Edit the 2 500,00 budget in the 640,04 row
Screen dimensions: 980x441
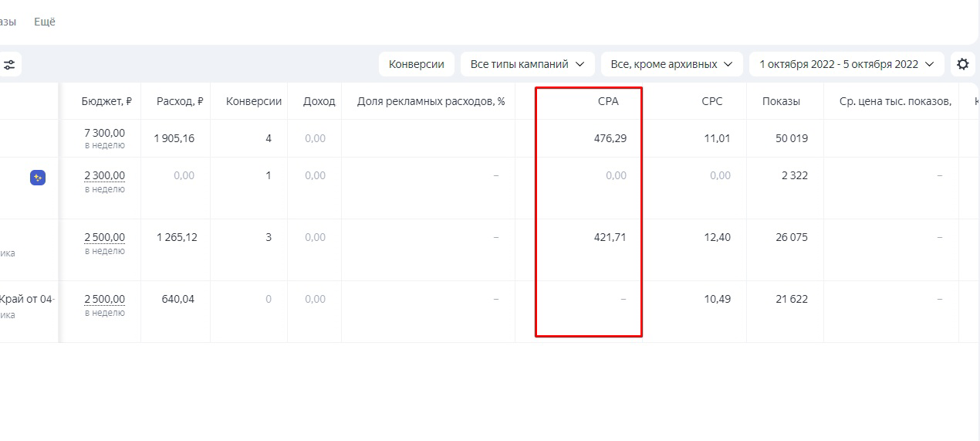pos(104,299)
